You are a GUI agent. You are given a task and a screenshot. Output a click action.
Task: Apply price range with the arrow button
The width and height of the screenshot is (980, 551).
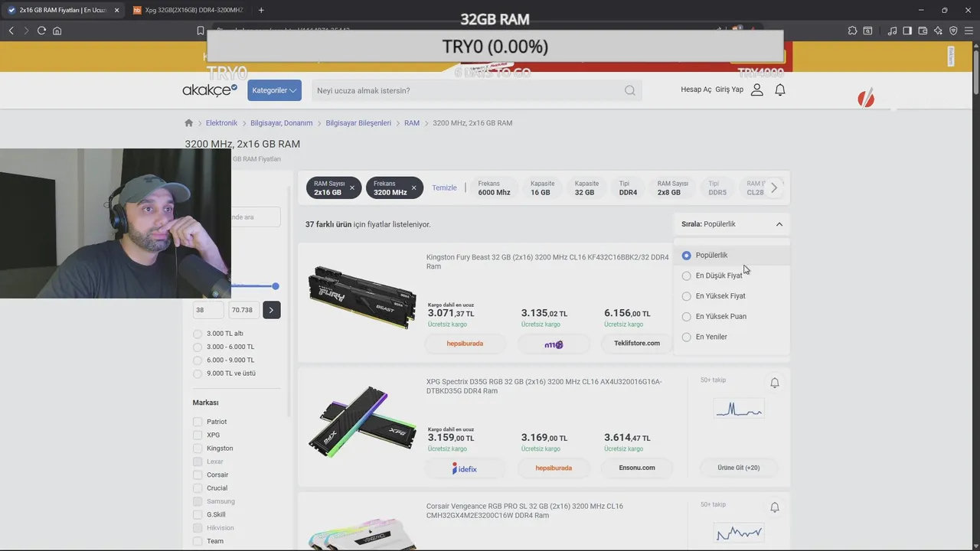271,310
